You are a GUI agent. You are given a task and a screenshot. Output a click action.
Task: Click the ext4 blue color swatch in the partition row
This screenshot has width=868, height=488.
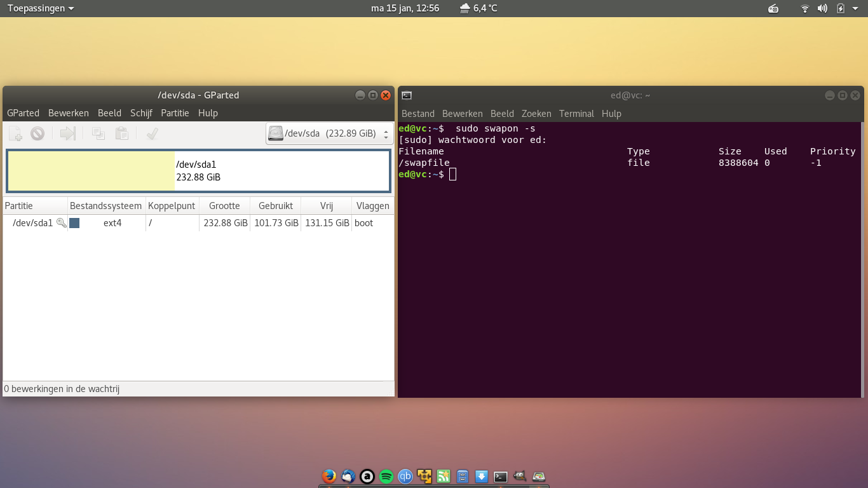click(74, 223)
